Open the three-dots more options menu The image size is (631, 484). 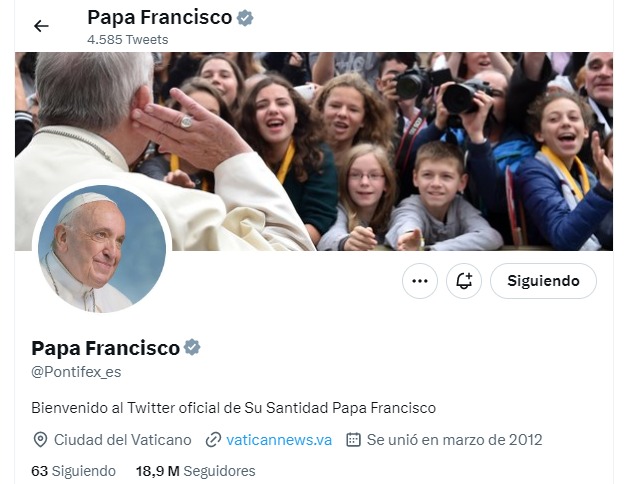(420, 281)
